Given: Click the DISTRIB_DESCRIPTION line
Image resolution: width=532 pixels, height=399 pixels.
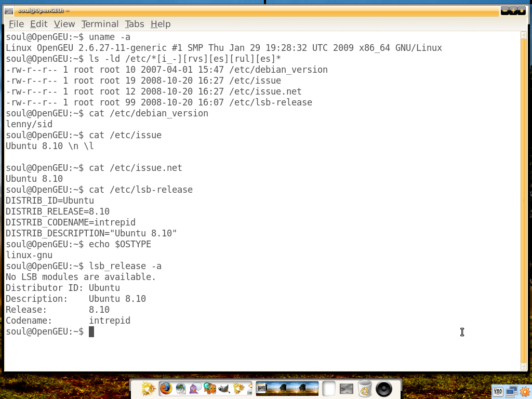Looking at the screenshot, I should point(91,233).
